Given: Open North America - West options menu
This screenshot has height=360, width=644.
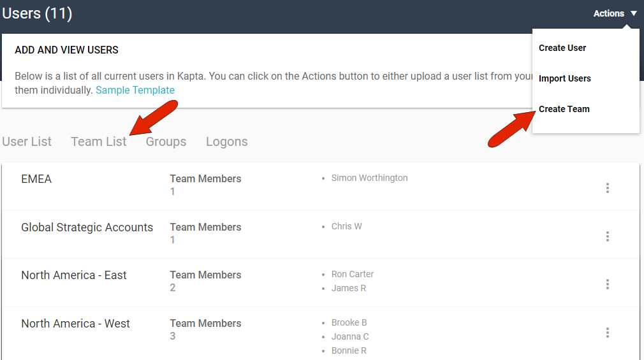Looking at the screenshot, I should coord(607,333).
